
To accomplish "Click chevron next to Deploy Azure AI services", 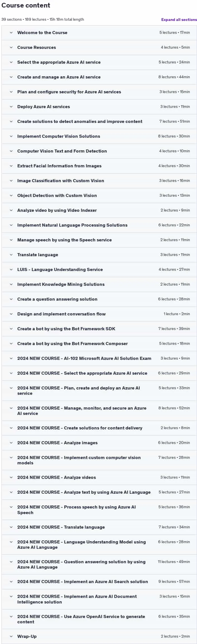I will 11,107.
